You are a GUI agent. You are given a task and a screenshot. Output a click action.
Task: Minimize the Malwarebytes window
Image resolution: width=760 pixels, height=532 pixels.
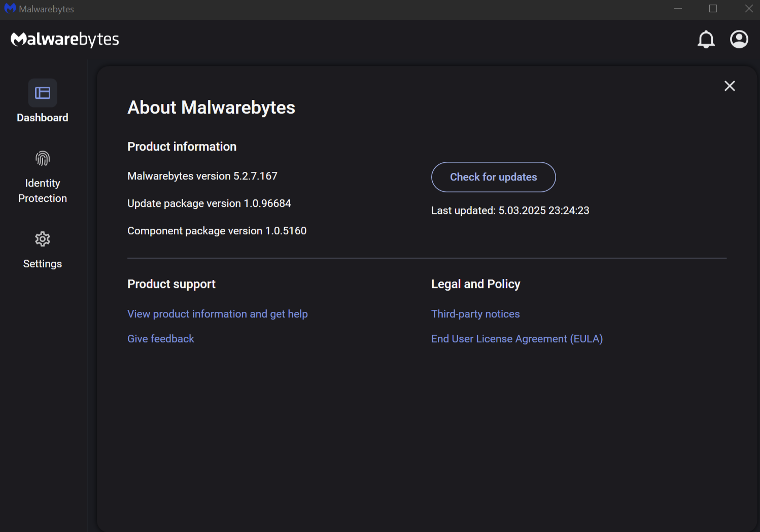click(678, 9)
